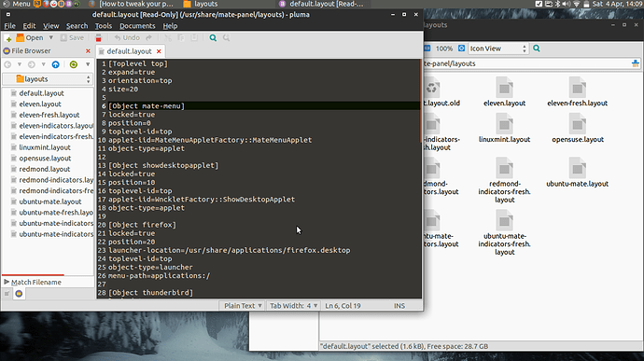The width and height of the screenshot is (644, 361).
Task: Open Find with the teal magnifier icon
Action: point(213,38)
